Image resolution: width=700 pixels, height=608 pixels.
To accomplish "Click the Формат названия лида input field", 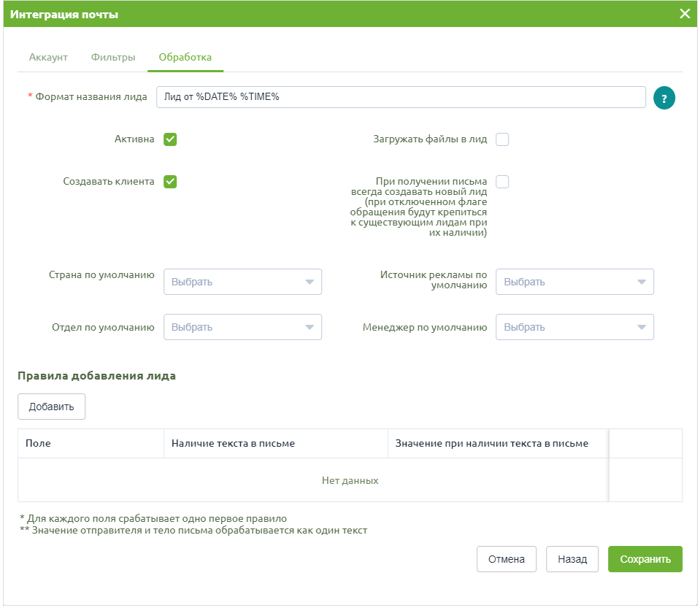I will pos(401,97).
